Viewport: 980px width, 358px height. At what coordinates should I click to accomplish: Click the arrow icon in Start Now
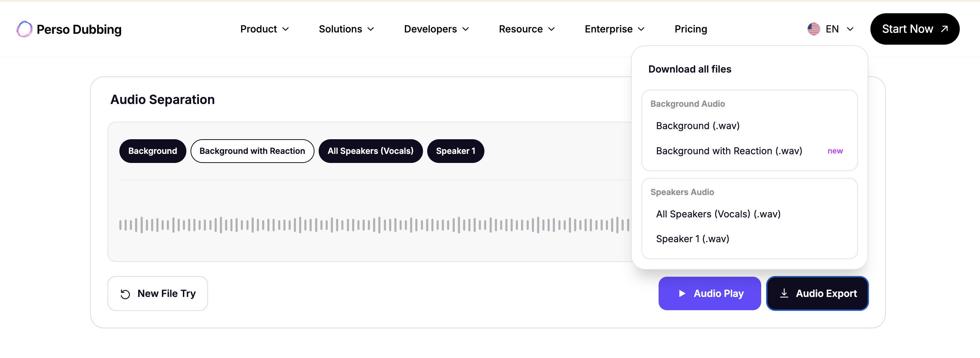click(944, 29)
